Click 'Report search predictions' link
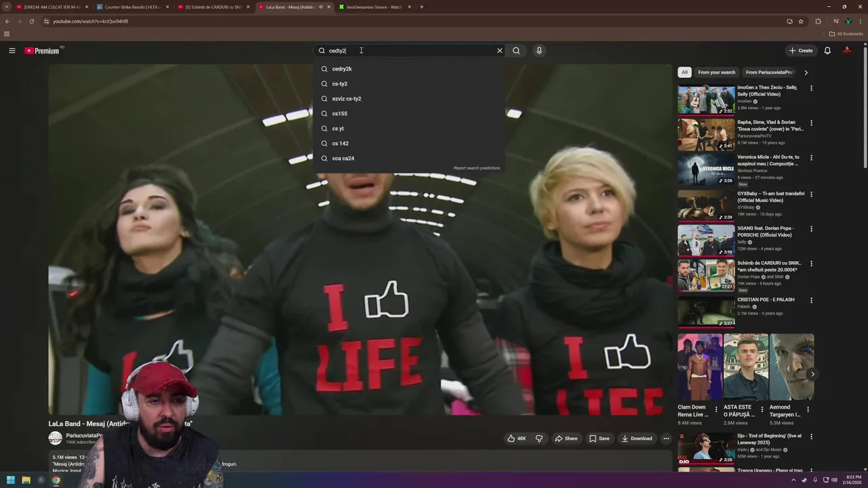 [477, 168]
